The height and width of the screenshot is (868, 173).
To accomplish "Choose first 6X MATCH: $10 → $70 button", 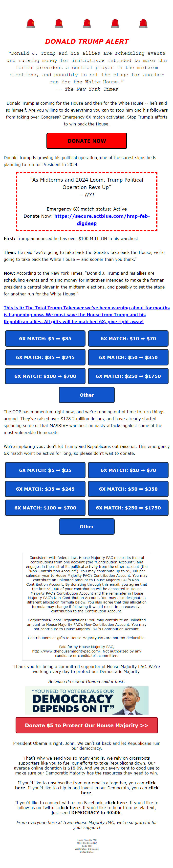I will [x=128, y=338].
